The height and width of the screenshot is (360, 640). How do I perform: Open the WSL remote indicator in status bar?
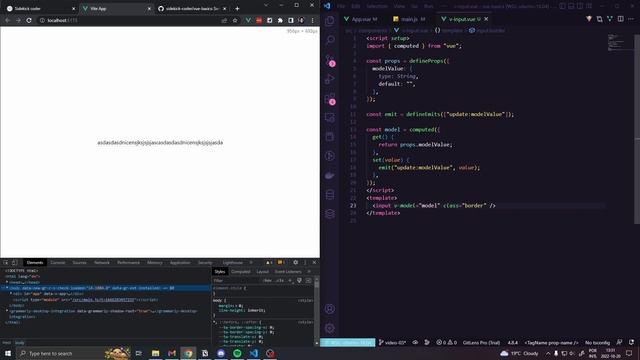pyautogui.click(x=348, y=342)
